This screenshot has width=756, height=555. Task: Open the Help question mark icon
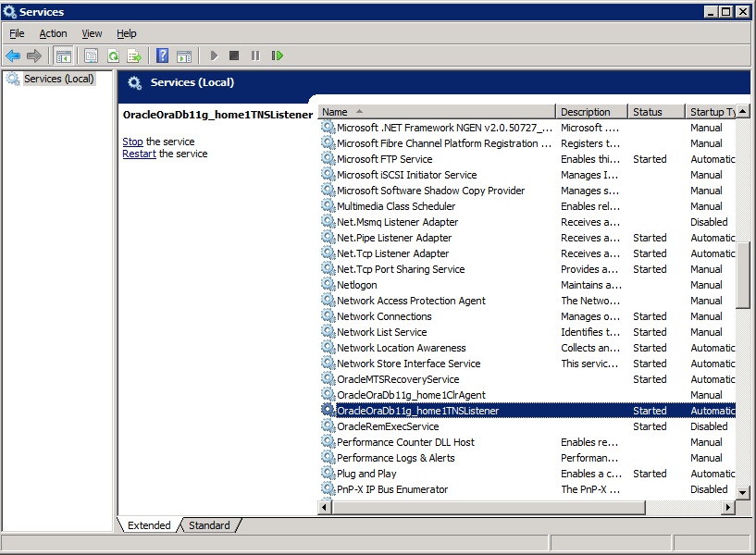[x=163, y=55]
